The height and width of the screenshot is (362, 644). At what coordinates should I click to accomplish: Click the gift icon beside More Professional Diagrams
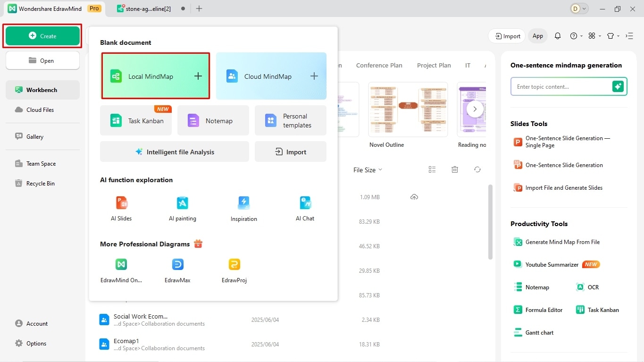coord(198,244)
